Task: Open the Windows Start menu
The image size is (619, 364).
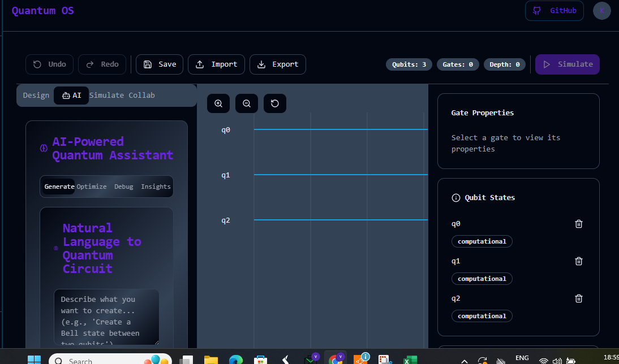Action: (34, 359)
